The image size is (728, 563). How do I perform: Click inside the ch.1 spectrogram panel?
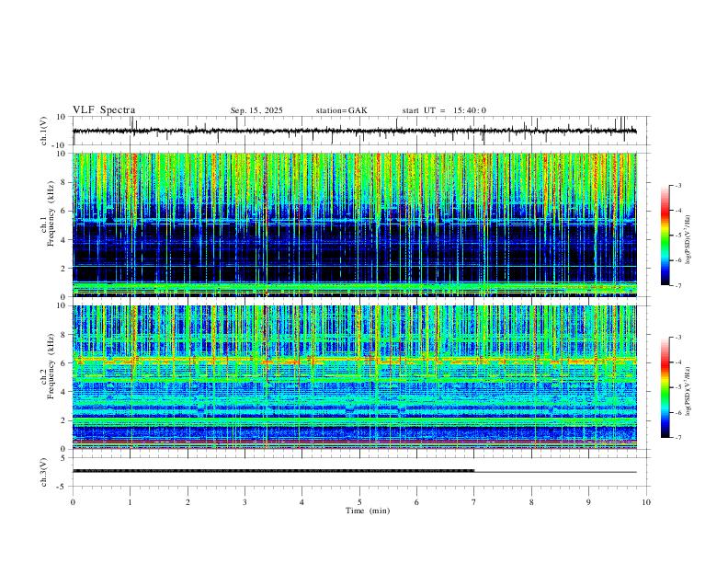coord(354,224)
